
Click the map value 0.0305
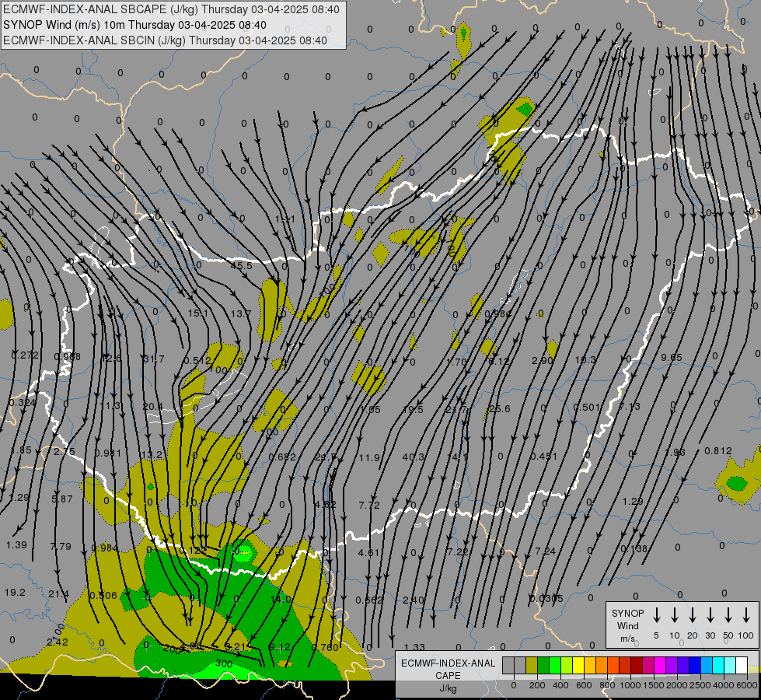tap(547, 598)
